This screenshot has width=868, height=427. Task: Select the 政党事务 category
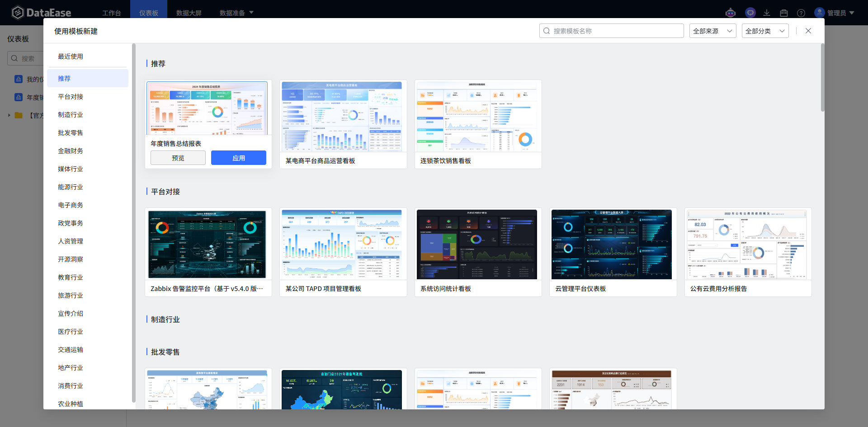click(88, 223)
